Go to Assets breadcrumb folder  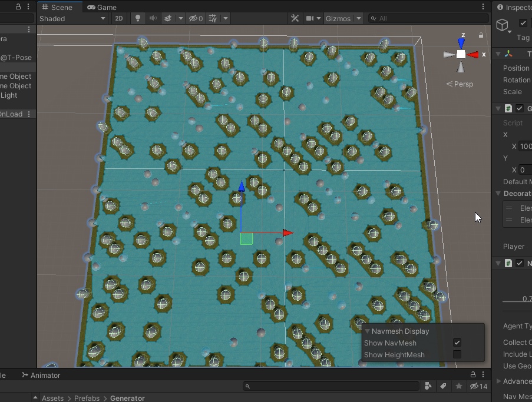[52, 398]
